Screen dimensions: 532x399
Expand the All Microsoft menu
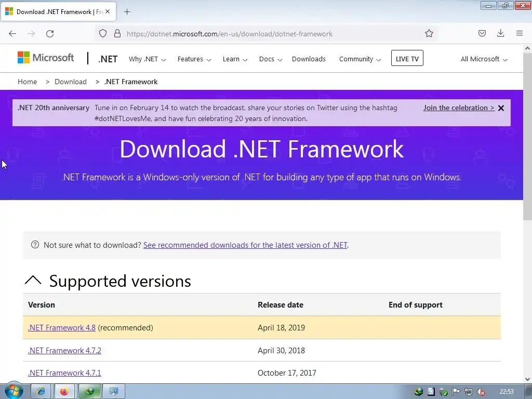point(484,59)
